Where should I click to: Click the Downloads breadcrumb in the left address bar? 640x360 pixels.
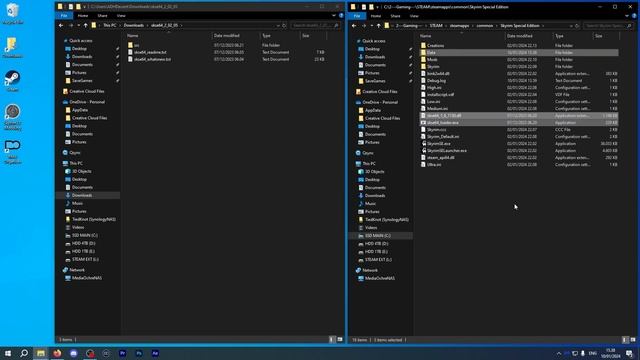point(134,25)
